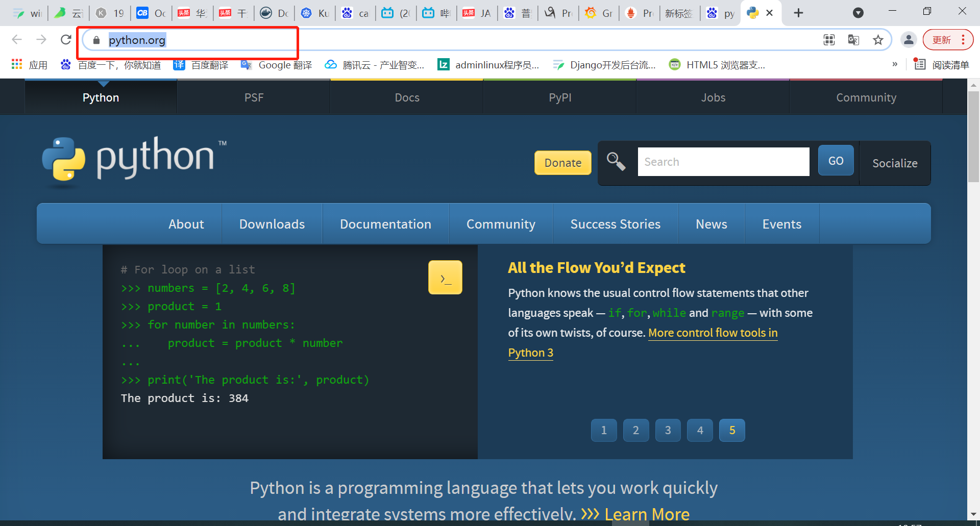Expand the hidden bookmarks overflow chevron
The image size is (980, 526).
[895, 64]
